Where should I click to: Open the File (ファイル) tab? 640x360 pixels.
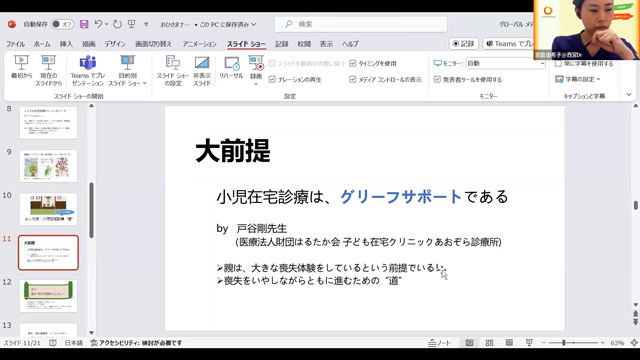15,44
